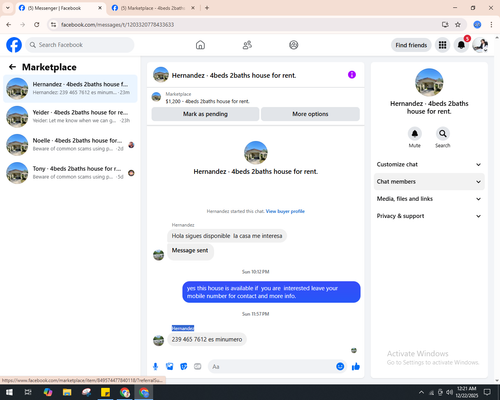Viewport: 500px width, 400px height.
Task: Go back with Marketplace back arrow
Action: [x=12, y=67]
